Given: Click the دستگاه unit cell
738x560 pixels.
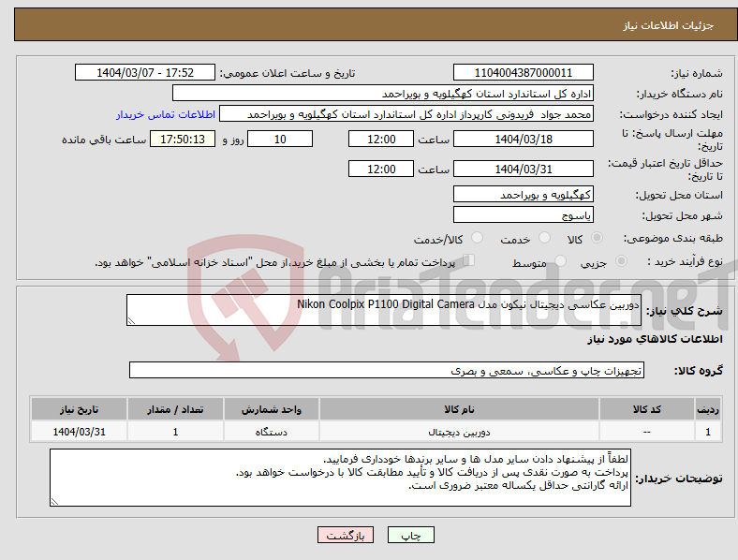Looking at the screenshot, I should click(x=272, y=432).
